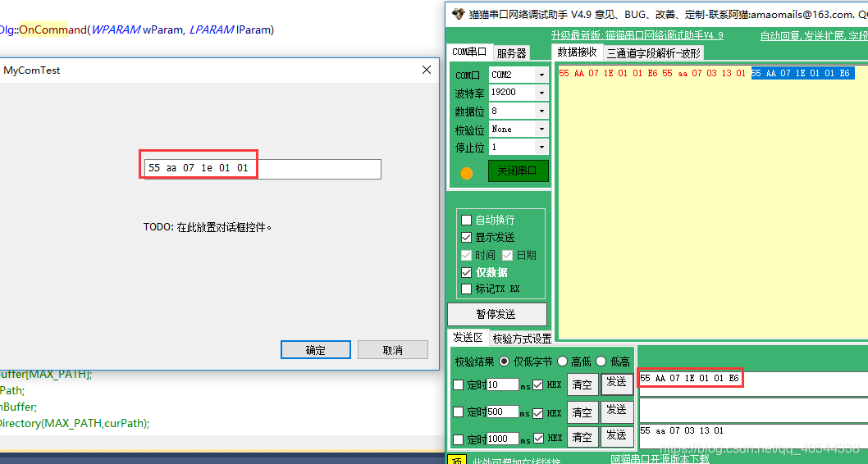Click OnCommand in the code editor

click(53, 30)
